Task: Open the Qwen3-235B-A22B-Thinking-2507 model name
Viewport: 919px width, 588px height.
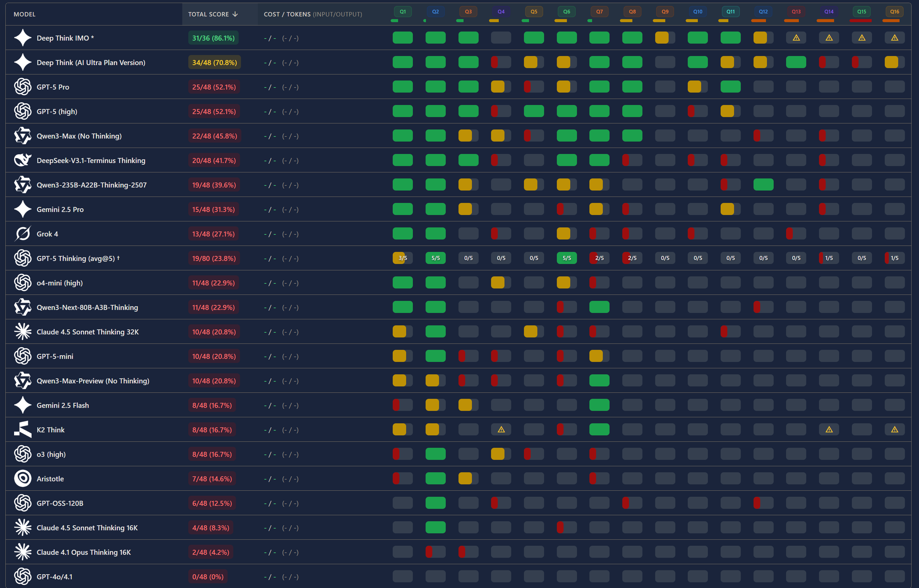Action: pyautogui.click(x=91, y=185)
